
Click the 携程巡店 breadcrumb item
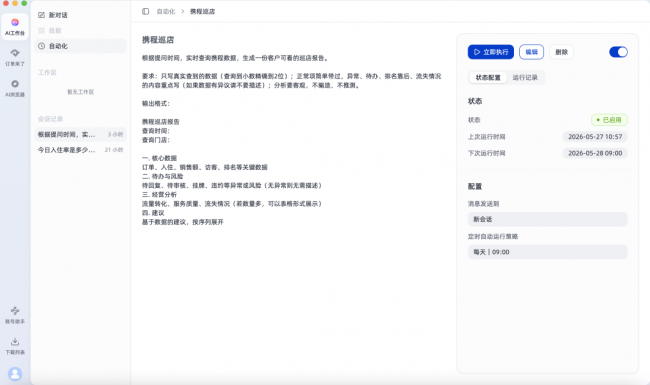tap(202, 11)
